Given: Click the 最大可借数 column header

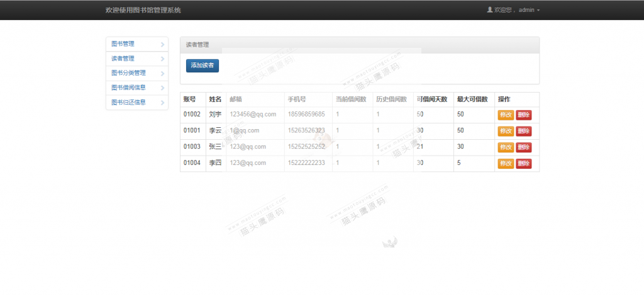Looking at the screenshot, I should click(472, 99).
